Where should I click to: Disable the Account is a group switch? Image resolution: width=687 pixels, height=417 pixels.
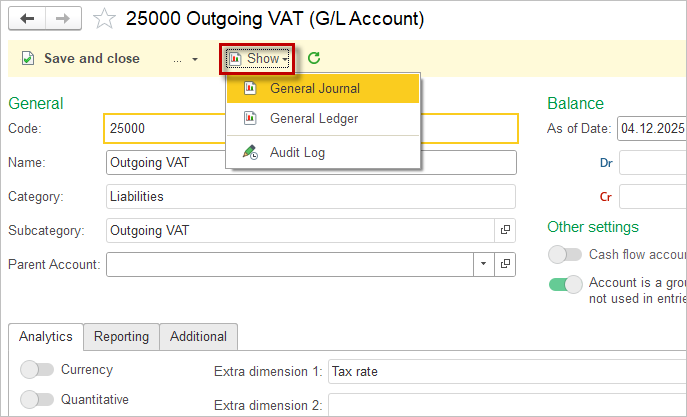tap(565, 284)
